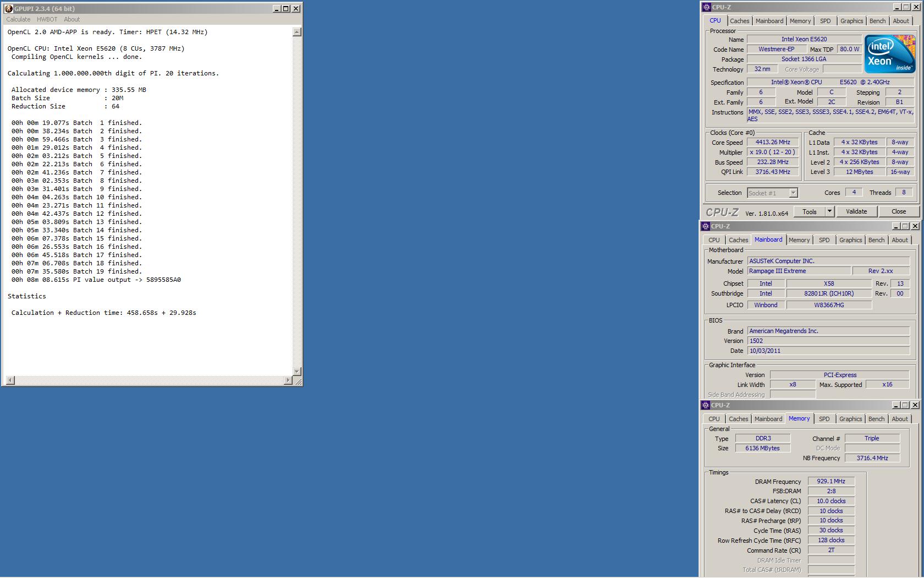Viewport: 924px width, 578px height.
Task: Click the CPU-Z icon in the Mainboard window title
Action: (x=706, y=226)
